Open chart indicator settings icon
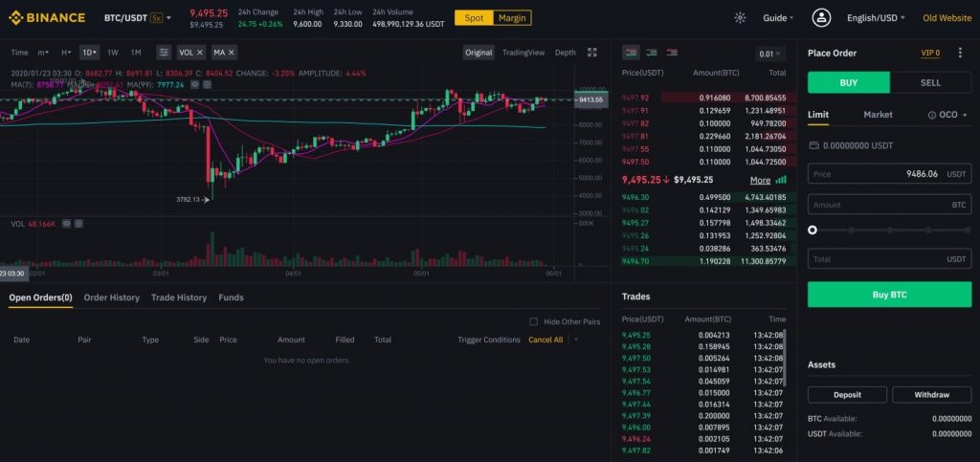Viewport: 980px width, 462px height. pos(164,53)
